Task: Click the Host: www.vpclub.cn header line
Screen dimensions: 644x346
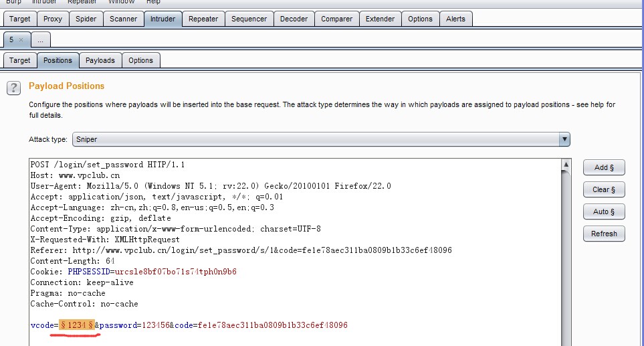Action: [x=75, y=175]
